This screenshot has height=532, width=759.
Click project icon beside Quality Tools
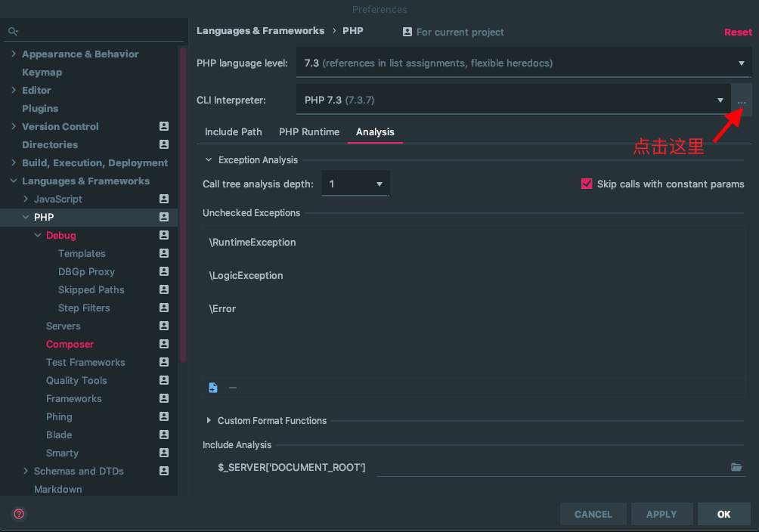point(164,380)
